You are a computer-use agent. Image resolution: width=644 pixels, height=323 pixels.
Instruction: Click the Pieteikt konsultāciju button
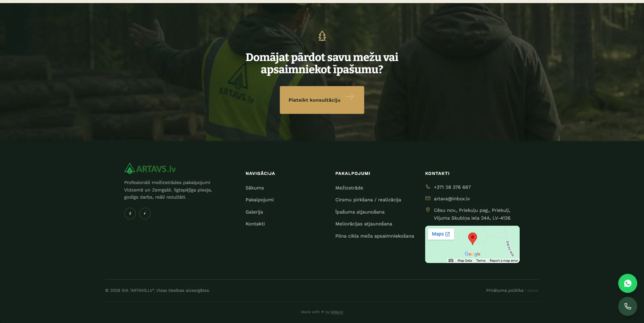click(x=322, y=100)
